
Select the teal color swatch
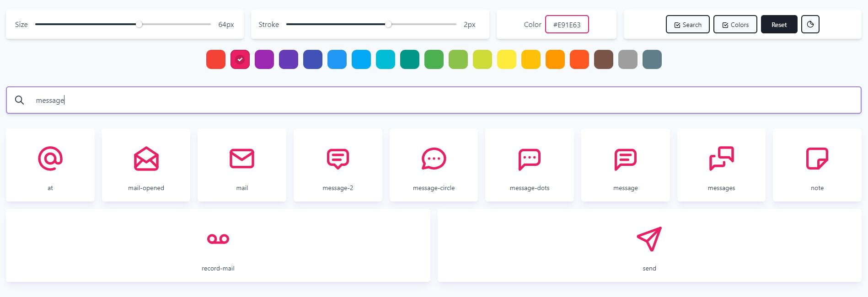click(x=410, y=59)
